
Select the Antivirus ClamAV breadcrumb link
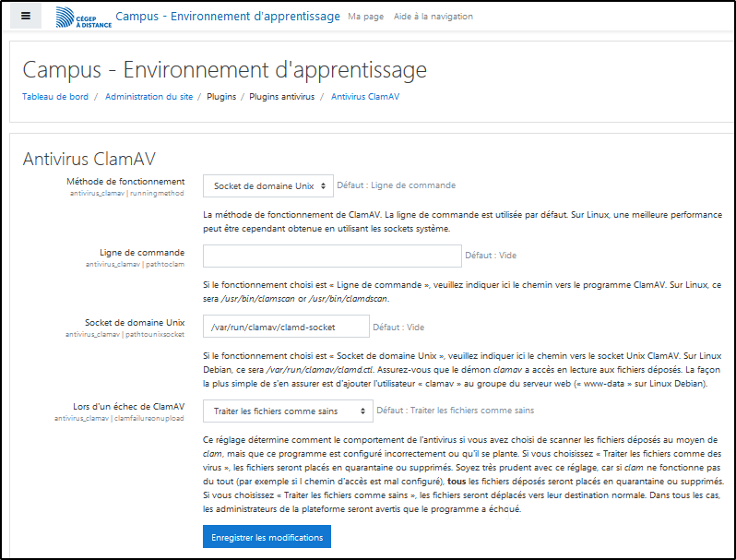(365, 96)
